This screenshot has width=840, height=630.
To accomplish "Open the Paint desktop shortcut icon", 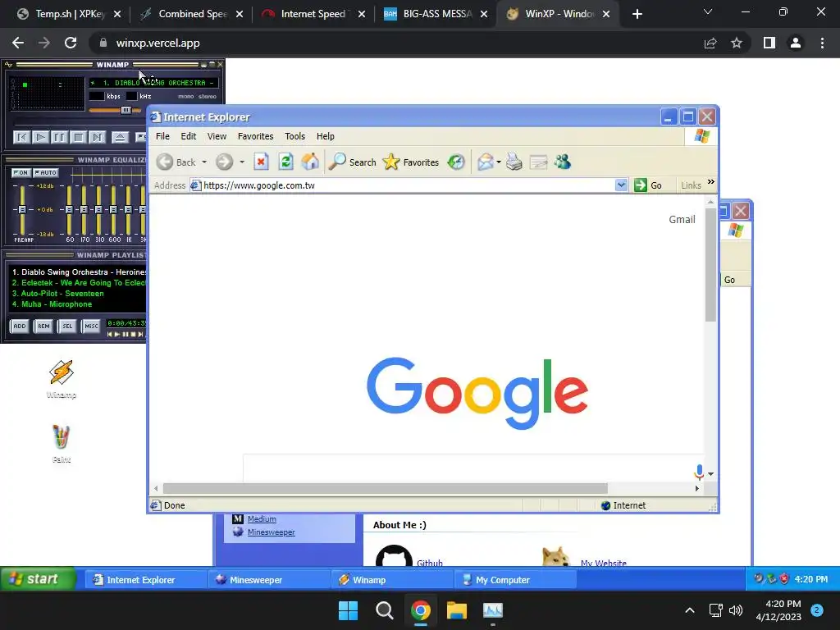I will (x=61, y=437).
